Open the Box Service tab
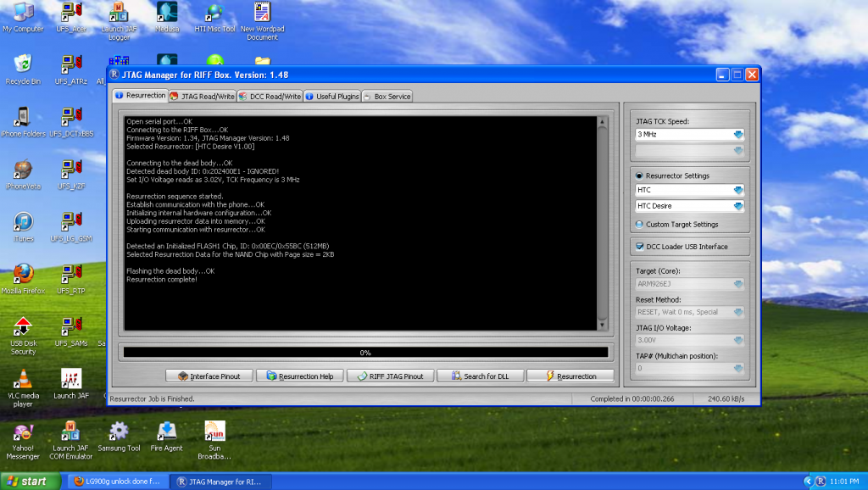The width and height of the screenshot is (868, 490). click(387, 97)
